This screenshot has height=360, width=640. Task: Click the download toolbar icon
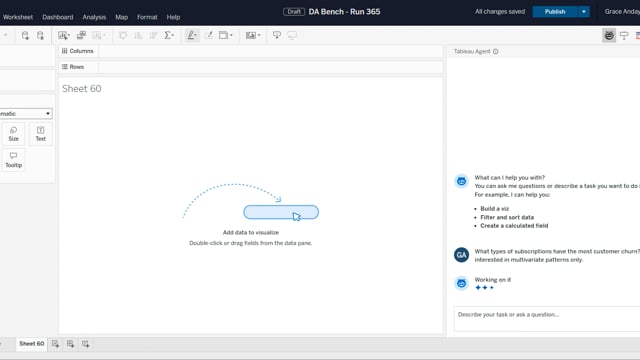point(277,36)
